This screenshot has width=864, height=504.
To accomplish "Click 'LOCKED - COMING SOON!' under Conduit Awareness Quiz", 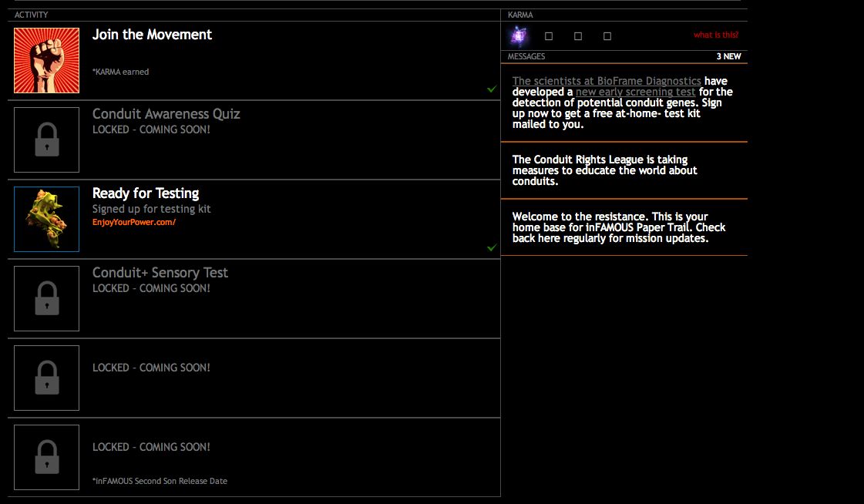I will 151,129.
